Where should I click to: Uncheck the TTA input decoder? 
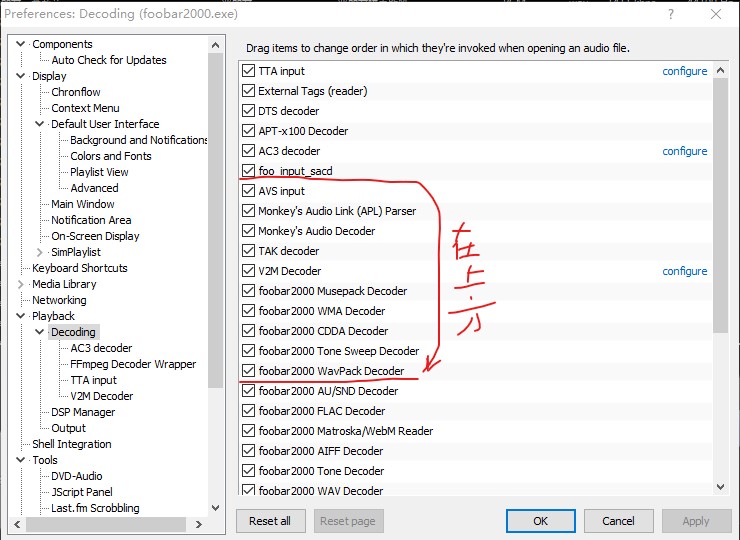pyautogui.click(x=249, y=71)
